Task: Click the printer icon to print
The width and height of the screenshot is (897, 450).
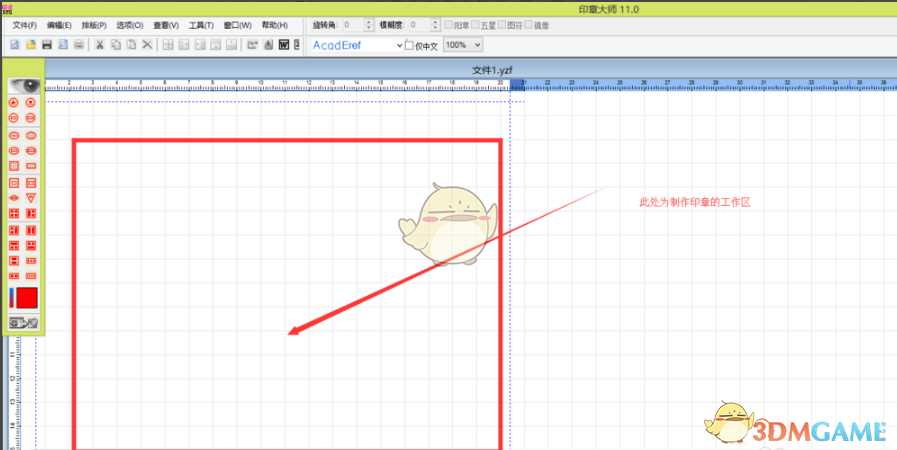Action: click(x=80, y=45)
